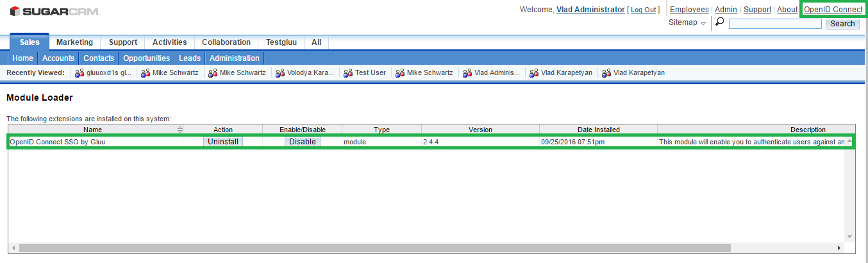This screenshot has height=263, width=868.
Task: Open Accounts in the submenu
Action: tap(58, 58)
